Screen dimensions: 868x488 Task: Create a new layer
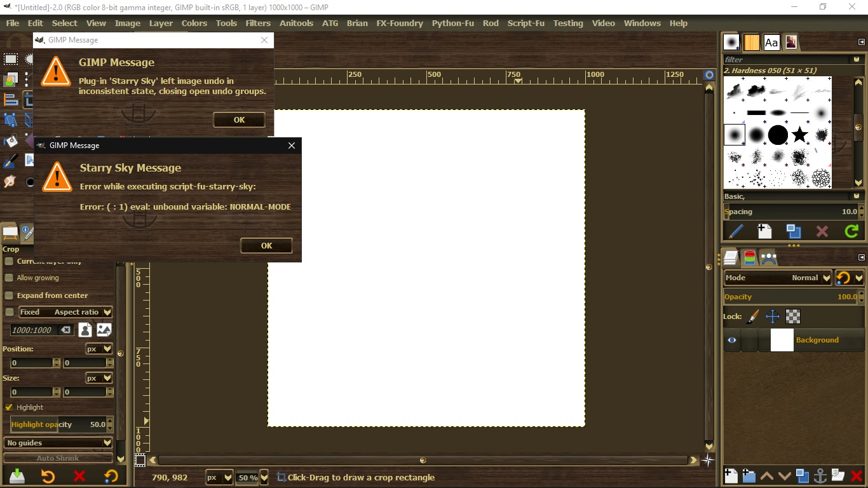pos(731,476)
